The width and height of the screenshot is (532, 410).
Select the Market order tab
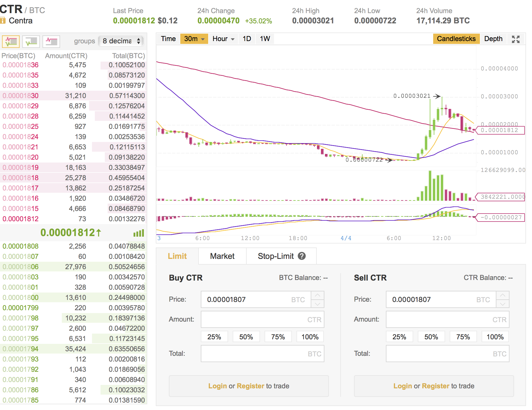coord(222,256)
